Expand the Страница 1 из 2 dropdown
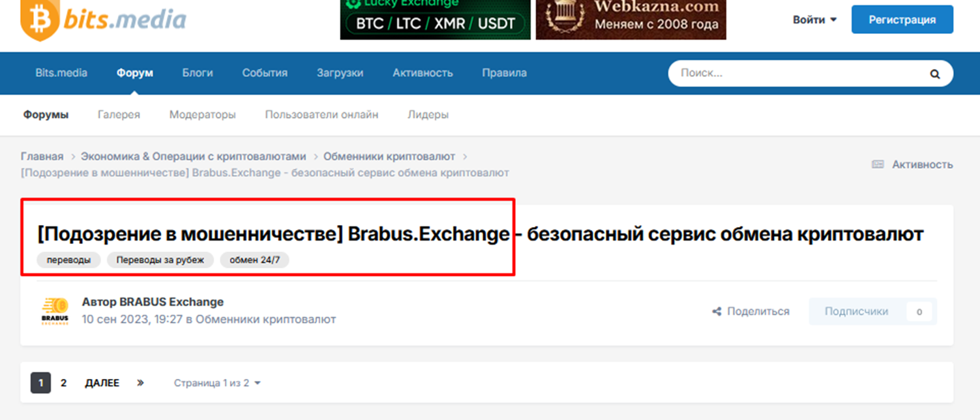This screenshot has height=420, width=980. [x=217, y=383]
